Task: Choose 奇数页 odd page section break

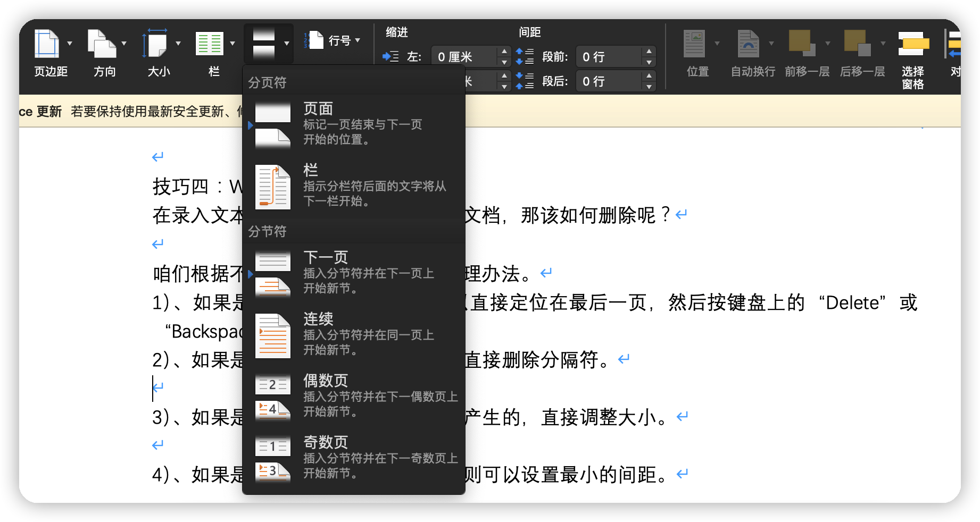Action: (353, 458)
